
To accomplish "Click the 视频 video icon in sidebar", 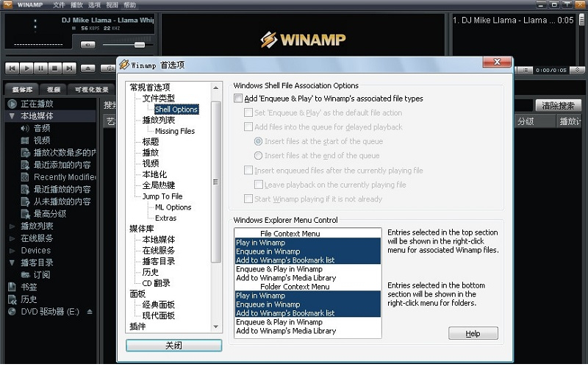I will [x=25, y=140].
